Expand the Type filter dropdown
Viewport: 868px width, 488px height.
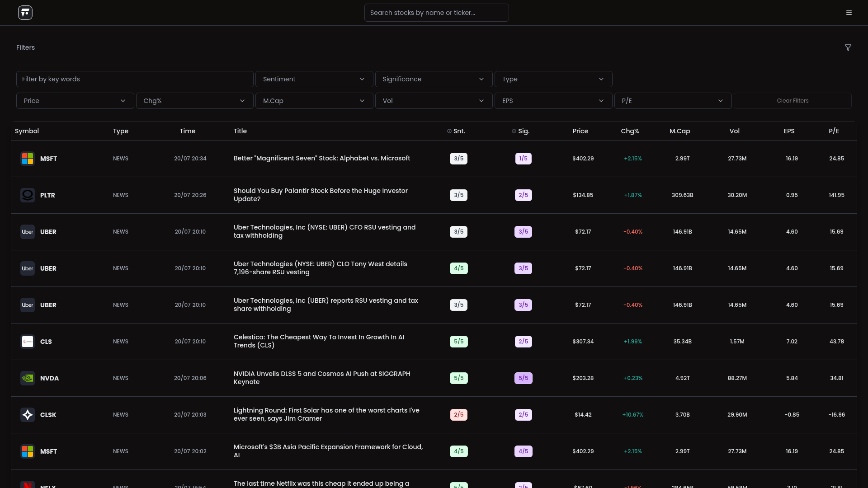(553, 79)
